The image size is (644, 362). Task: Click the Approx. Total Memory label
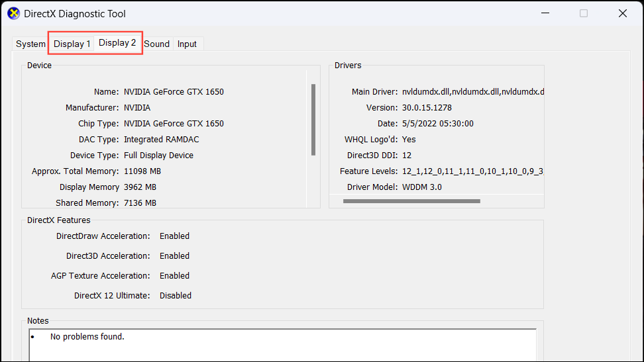pos(75,171)
